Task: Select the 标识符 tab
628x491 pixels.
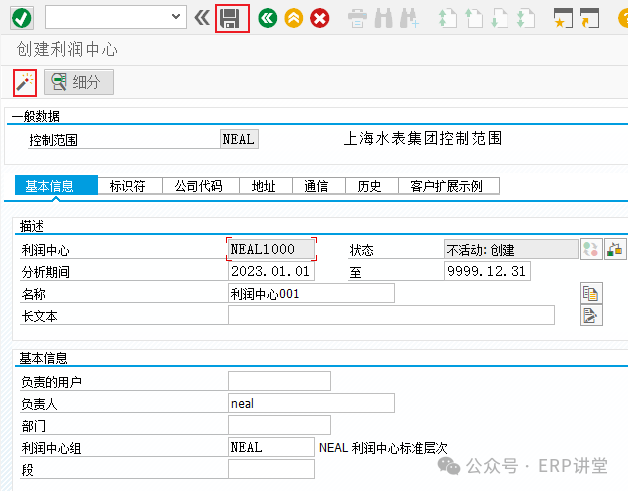Action: coord(128,186)
